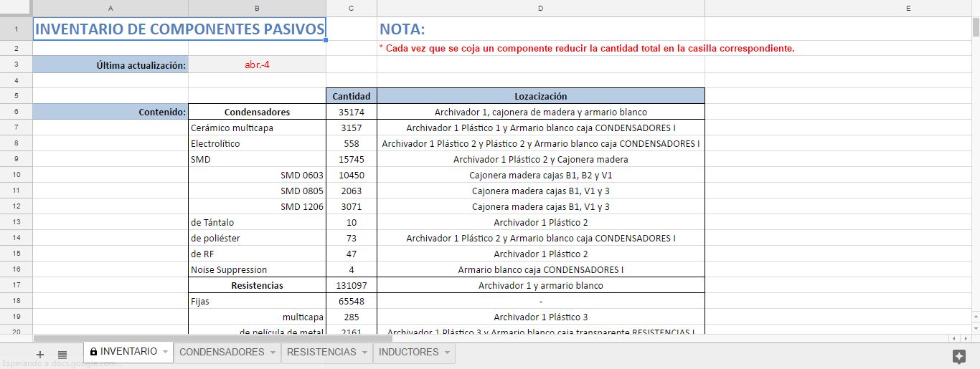Select the 10450 quantity cell
Image resolution: width=980 pixels, height=369 pixels.
point(351,175)
